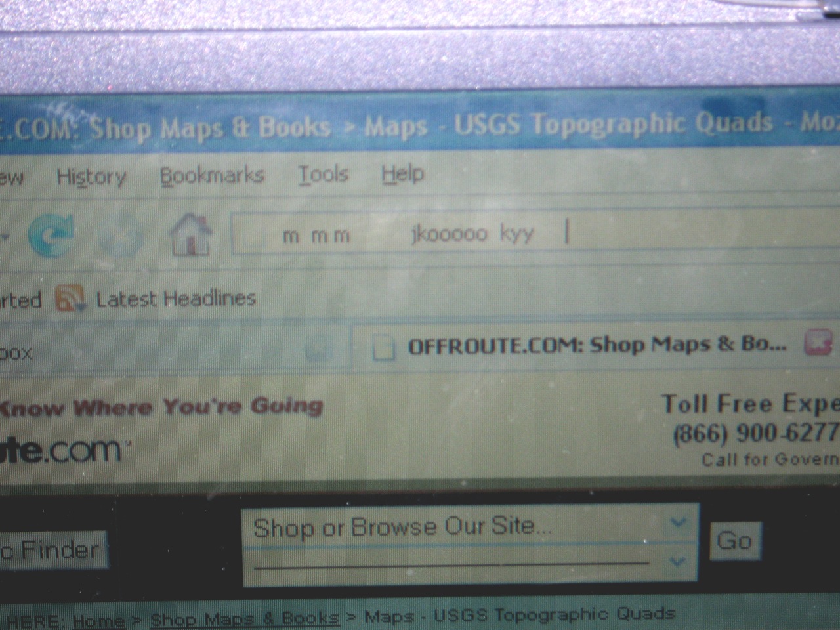The height and width of the screenshot is (630, 840).
Task: Open the Home page icon
Action: pos(191,235)
